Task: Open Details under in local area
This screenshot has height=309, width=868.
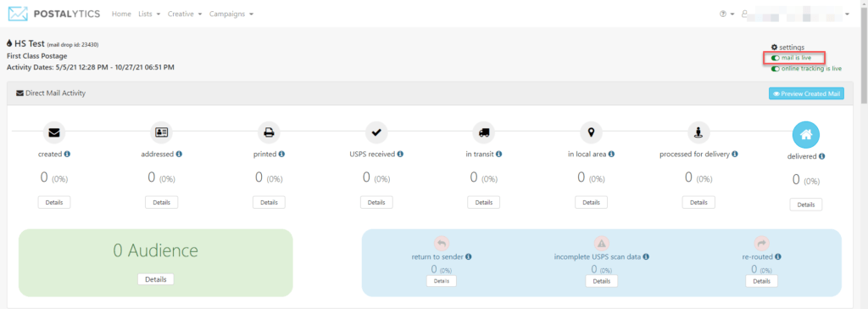Action: pos(591,203)
